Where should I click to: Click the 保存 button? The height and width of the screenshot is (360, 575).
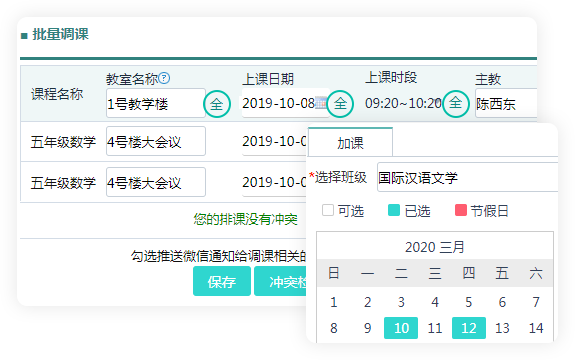pyautogui.click(x=222, y=281)
